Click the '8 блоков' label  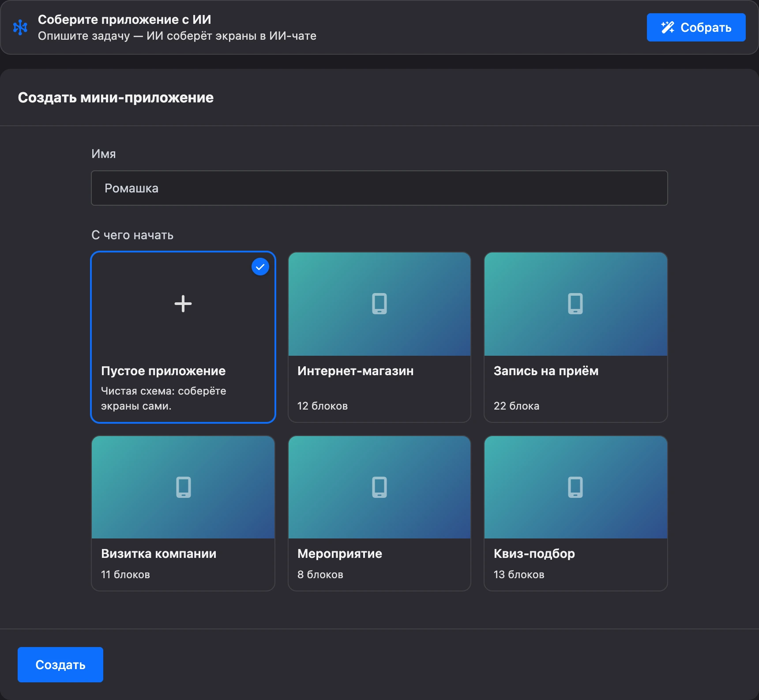tap(320, 574)
